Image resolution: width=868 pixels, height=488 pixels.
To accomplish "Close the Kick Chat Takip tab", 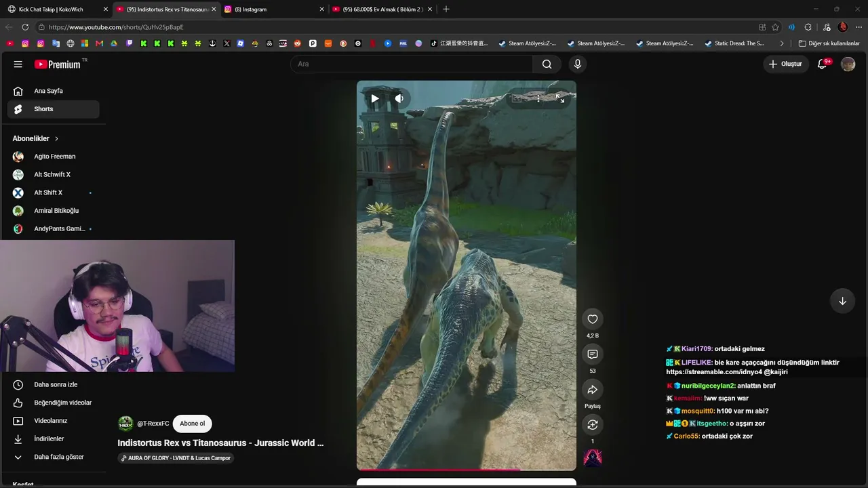I will tap(105, 9).
